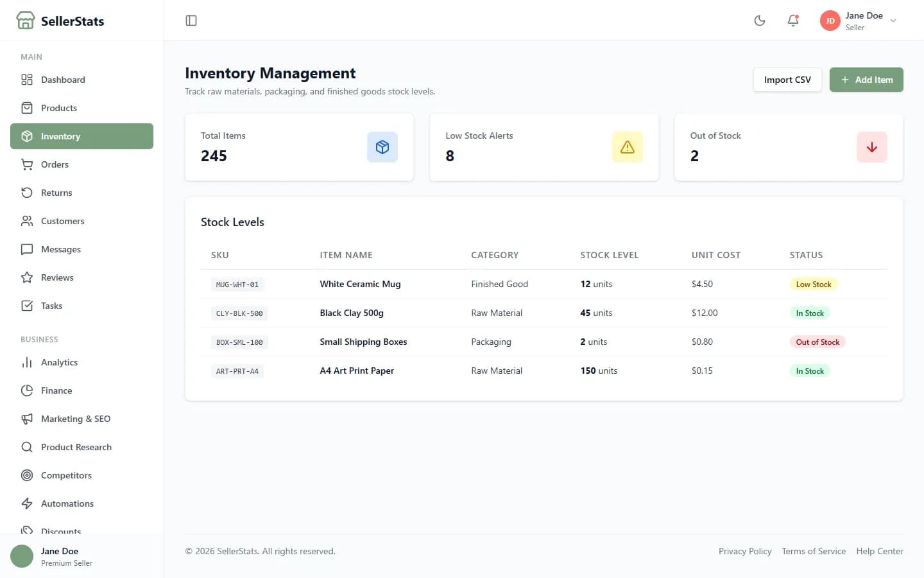Click the Low Stock Alerts warning icon

tap(628, 147)
